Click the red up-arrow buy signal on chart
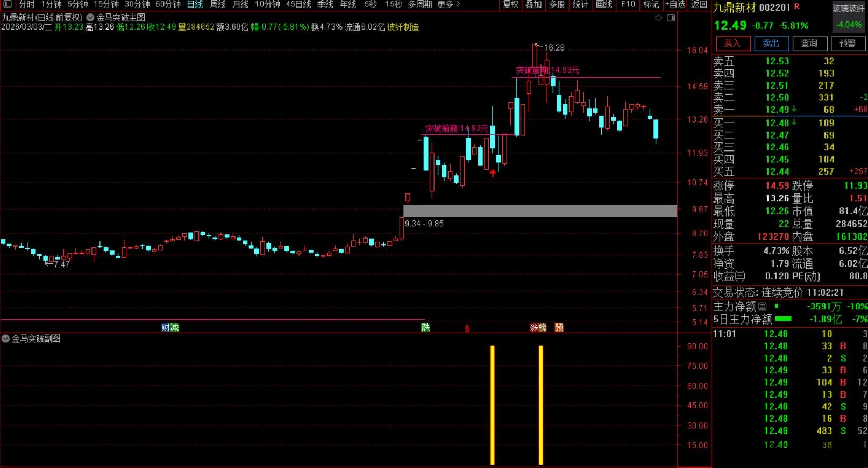 coord(493,173)
